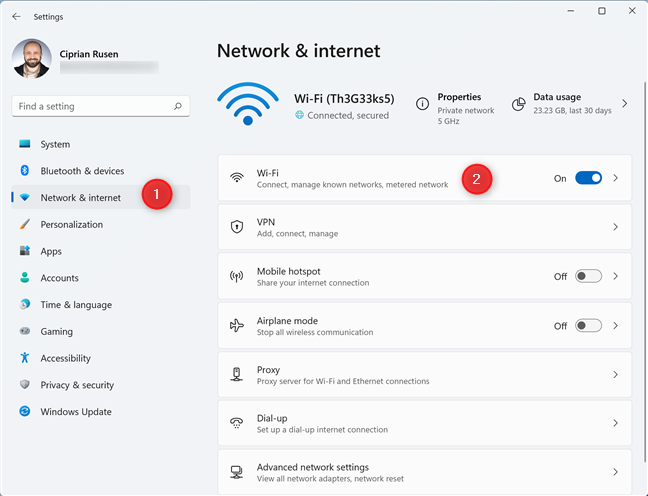Enable the Mobile hotspot toggle
Image resolution: width=648 pixels, height=496 pixels.
coord(588,276)
